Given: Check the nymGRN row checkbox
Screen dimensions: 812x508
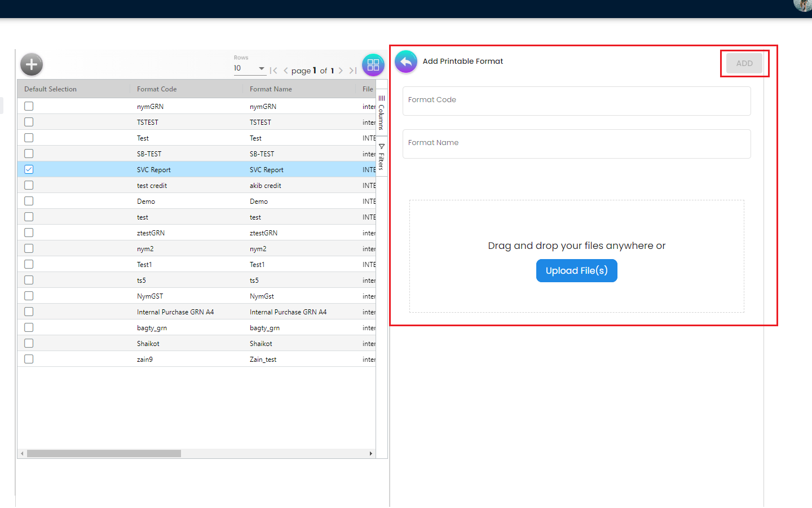Looking at the screenshot, I should pyautogui.click(x=29, y=106).
